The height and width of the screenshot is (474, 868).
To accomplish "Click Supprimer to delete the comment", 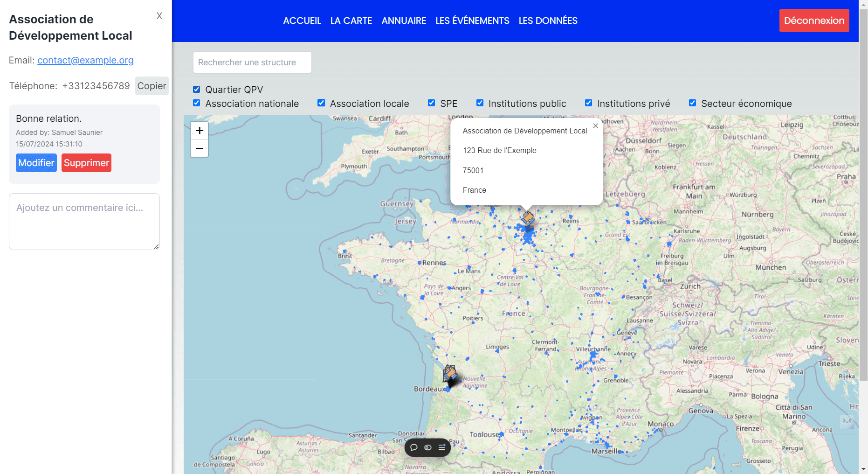I will pyautogui.click(x=86, y=163).
